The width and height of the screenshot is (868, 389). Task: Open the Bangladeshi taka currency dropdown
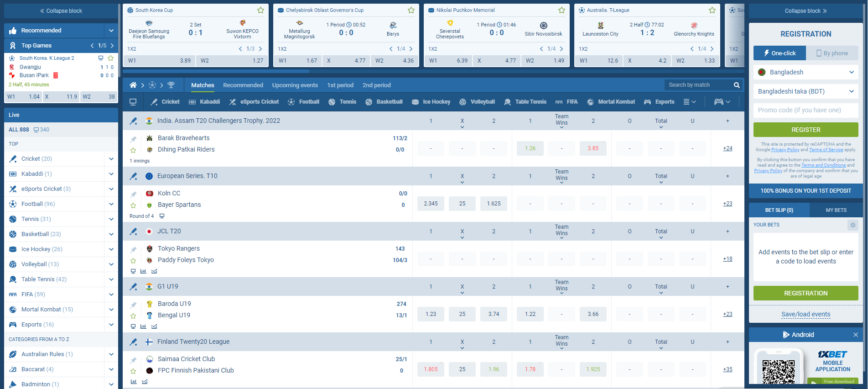point(806,91)
